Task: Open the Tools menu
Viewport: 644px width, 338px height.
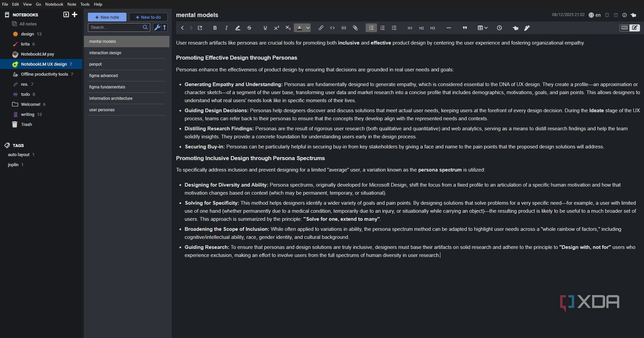Action: pyautogui.click(x=85, y=4)
